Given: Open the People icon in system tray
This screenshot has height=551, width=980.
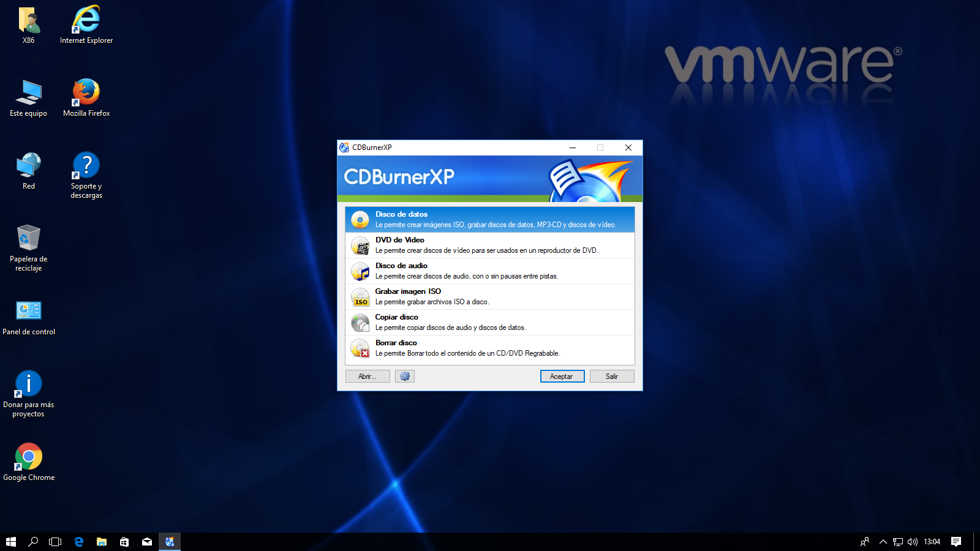Looking at the screenshot, I should pos(865,542).
